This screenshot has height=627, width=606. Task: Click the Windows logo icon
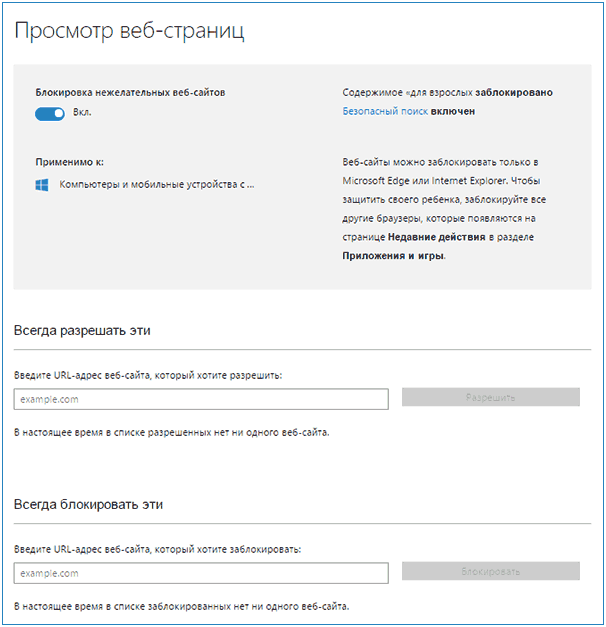coord(41,185)
